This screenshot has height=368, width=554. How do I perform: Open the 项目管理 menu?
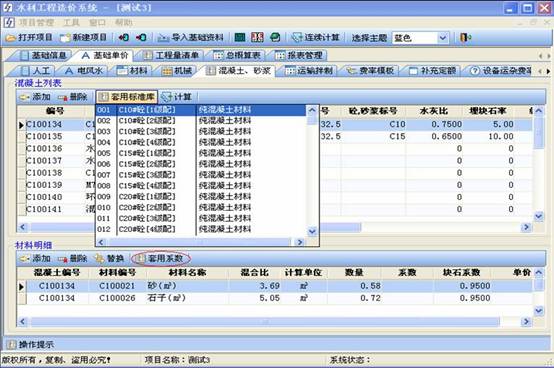point(36,23)
